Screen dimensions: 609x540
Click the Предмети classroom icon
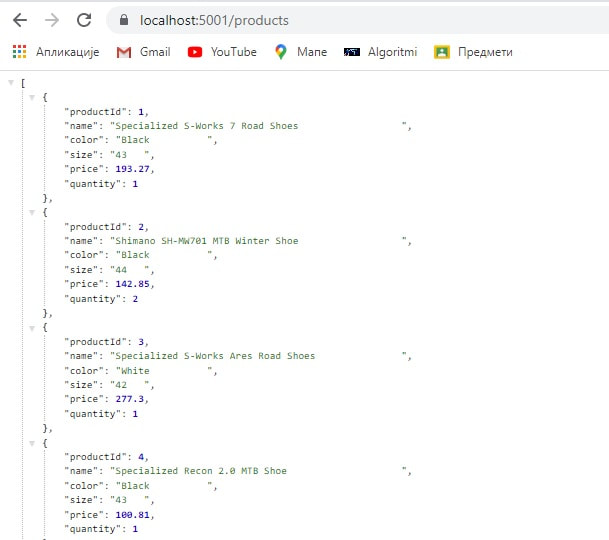[442, 52]
